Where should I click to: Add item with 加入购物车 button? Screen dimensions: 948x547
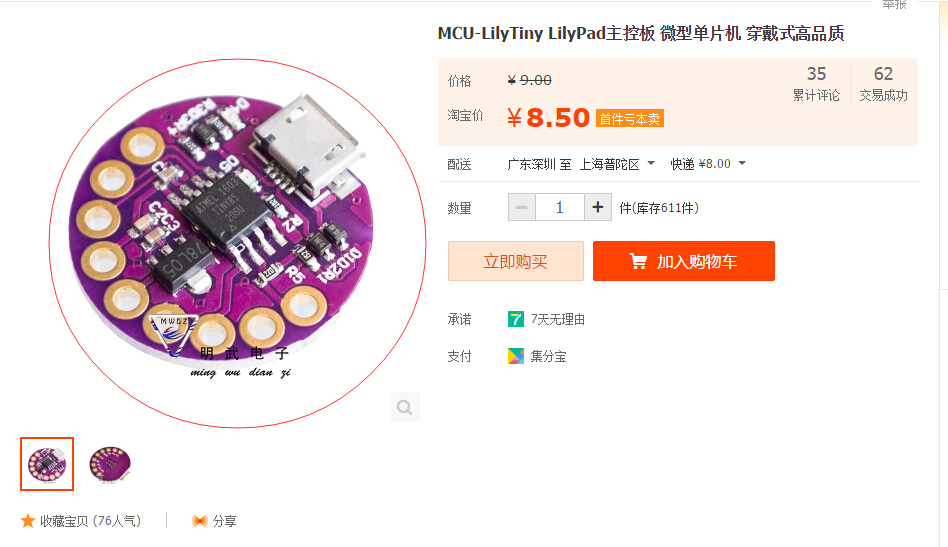[684, 261]
